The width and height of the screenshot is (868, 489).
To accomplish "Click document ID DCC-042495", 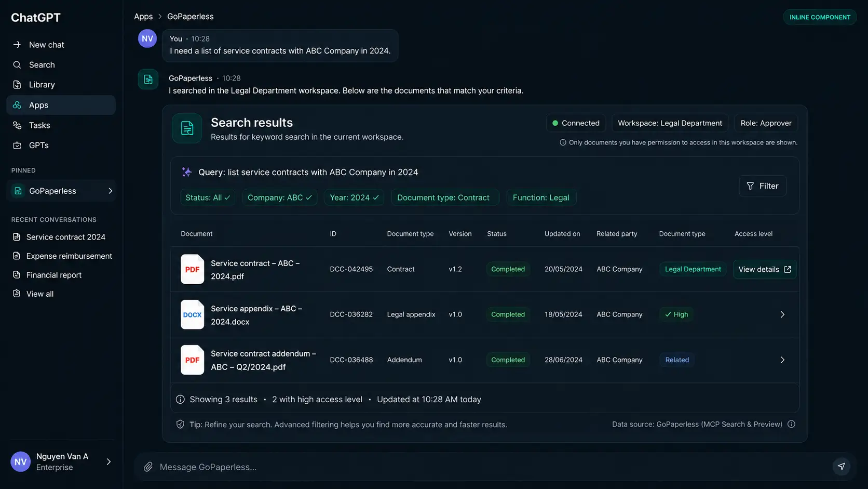I will [351, 269].
